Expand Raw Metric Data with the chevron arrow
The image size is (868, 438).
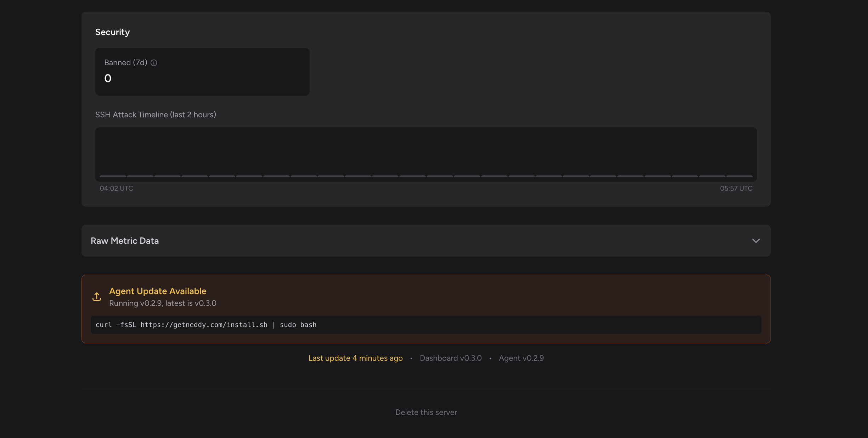tap(756, 241)
